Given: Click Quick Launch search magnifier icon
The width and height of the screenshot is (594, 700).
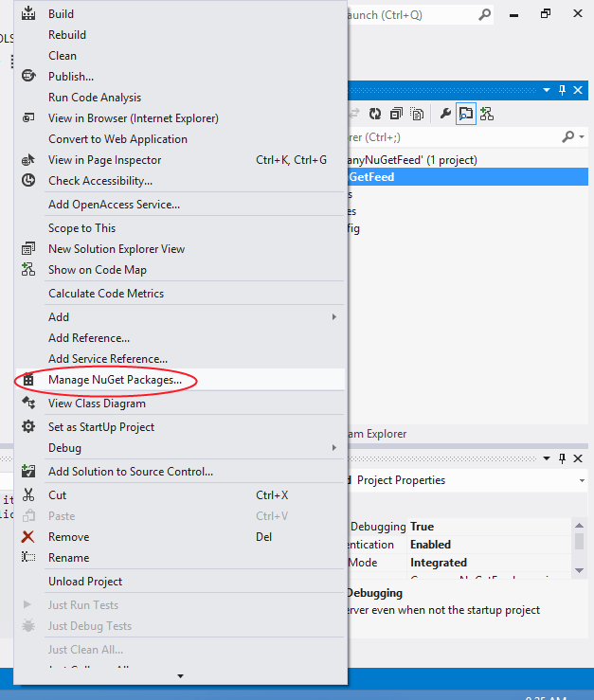Looking at the screenshot, I should click(x=485, y=15).
